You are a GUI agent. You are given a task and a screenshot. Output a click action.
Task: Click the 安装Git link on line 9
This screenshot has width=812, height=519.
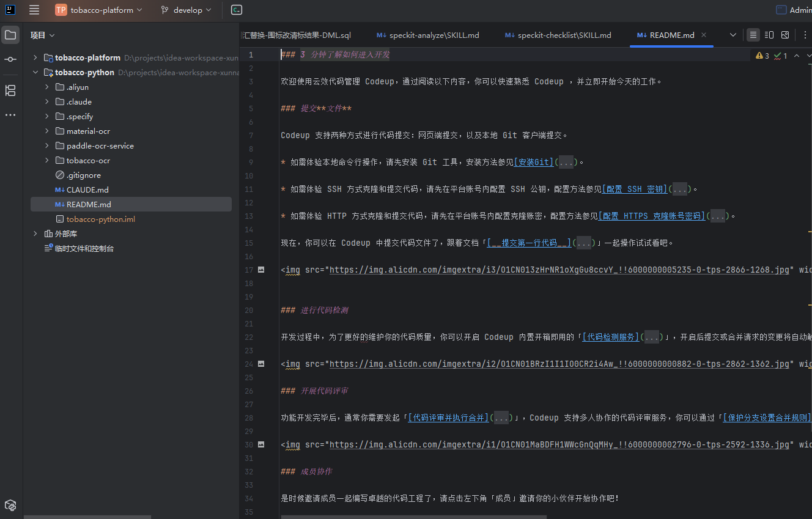[x=534, y=162]
